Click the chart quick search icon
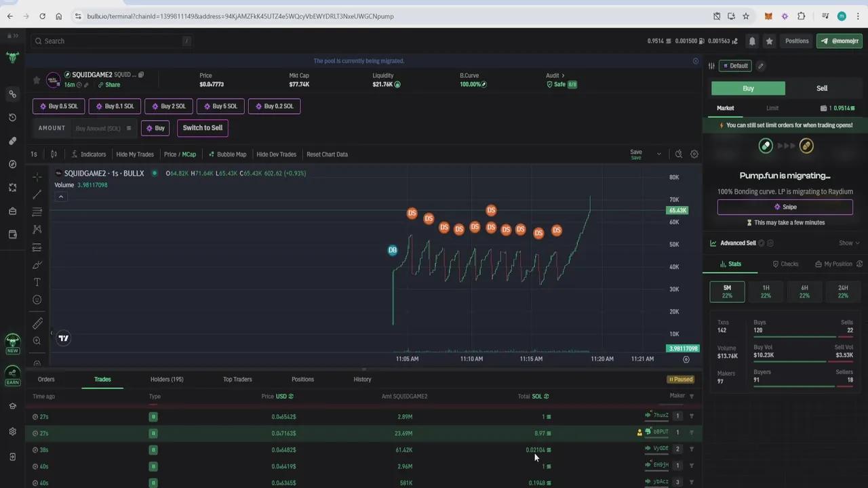This screenshot has height=488, width=868. [678, 154]
